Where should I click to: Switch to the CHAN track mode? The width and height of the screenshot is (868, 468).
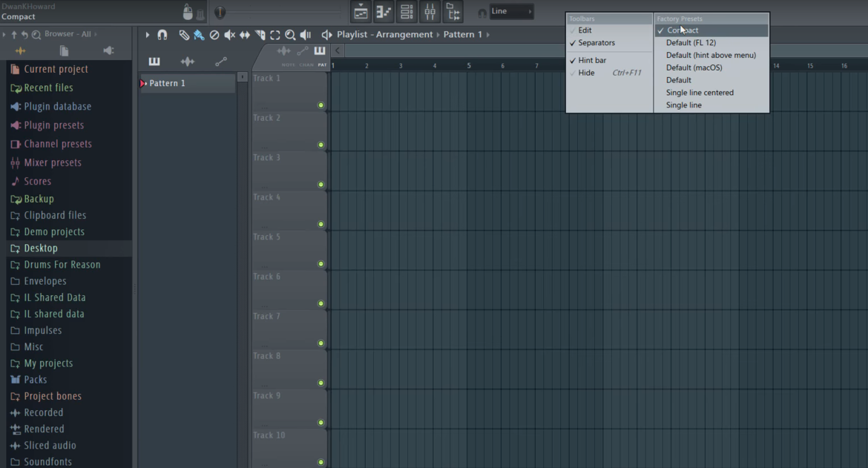(x=306, y=65)
